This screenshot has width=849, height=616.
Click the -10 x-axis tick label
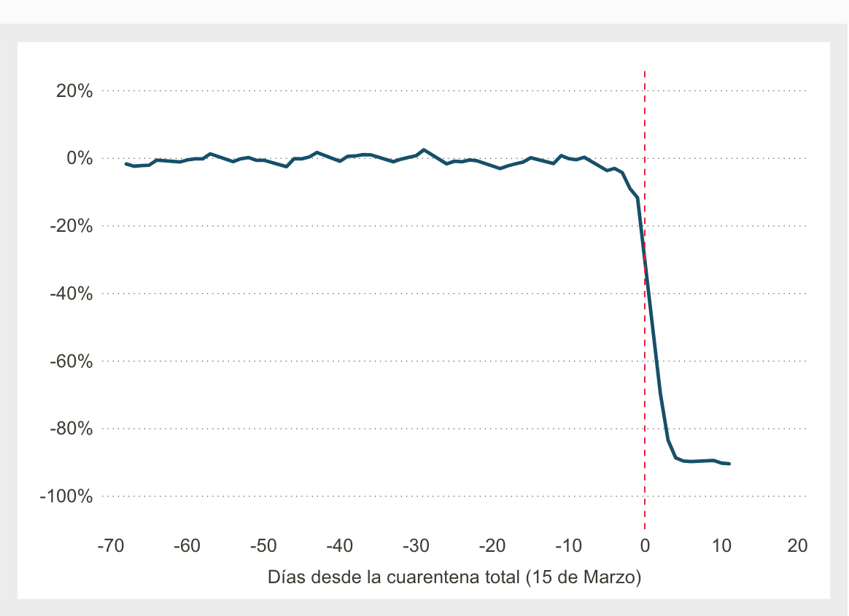click(568, 546)
